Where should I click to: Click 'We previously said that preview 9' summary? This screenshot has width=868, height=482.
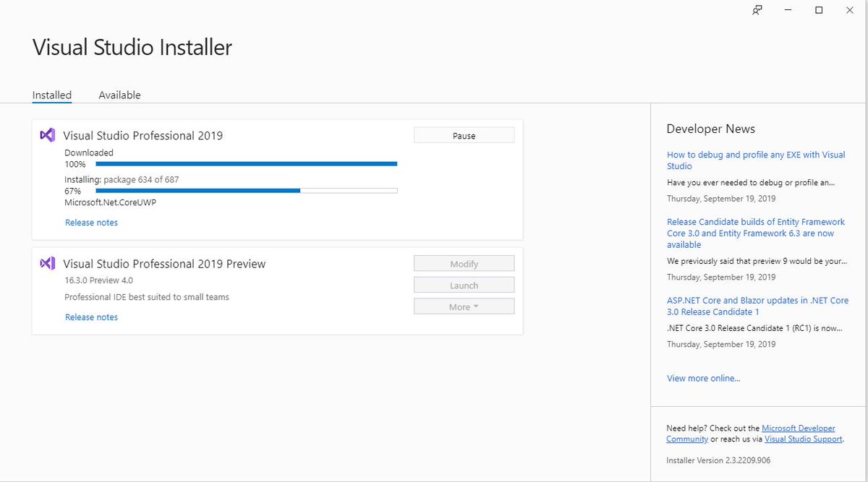point(757,261)
